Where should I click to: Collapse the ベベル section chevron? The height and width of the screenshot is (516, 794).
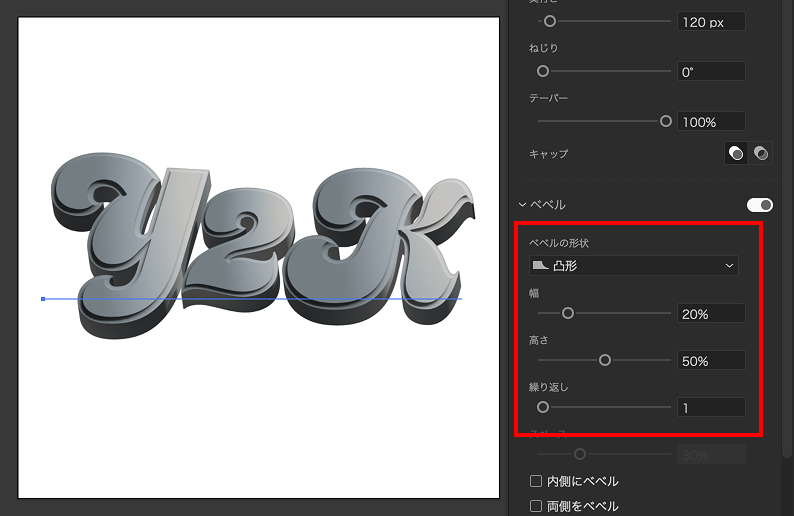[522, 205]
